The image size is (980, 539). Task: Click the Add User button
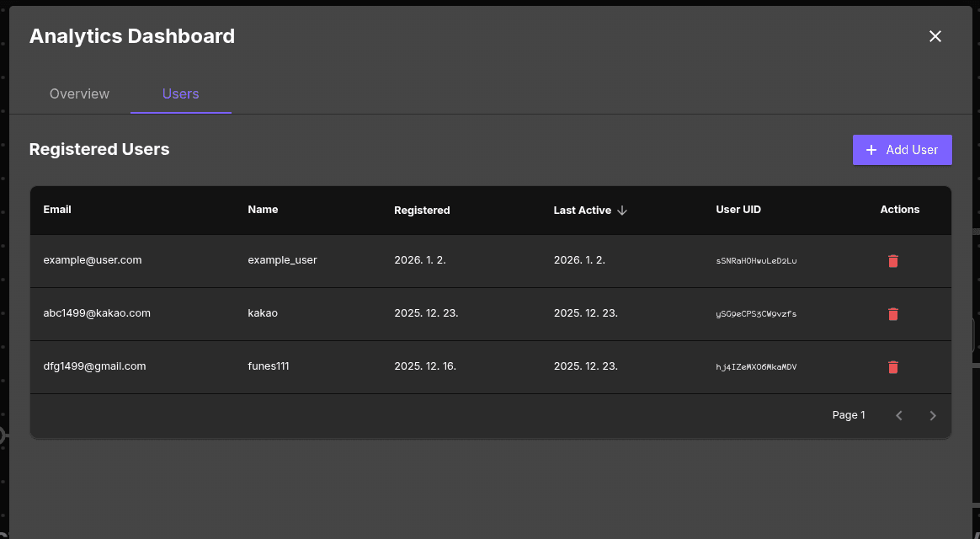pyautogui.click(x=902, y=149)
